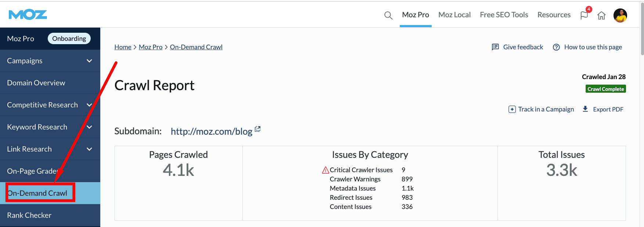Screen dimensions: 644x227
Task: Click the Onboarding button
Action: pos(69,39)
